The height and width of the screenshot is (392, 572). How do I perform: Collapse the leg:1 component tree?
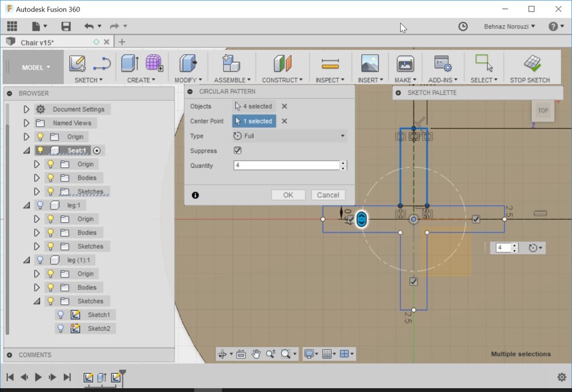tap(26, 205)
